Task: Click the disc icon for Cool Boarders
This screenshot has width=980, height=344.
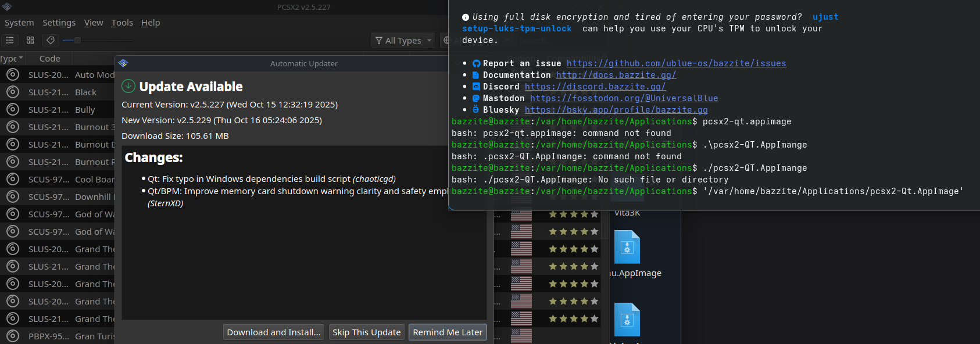Action: click(13, 179)
